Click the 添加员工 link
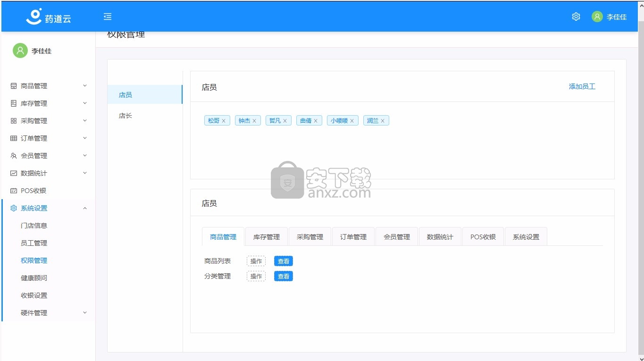Viewport: 644px width, 361px height. pos(582,86)
